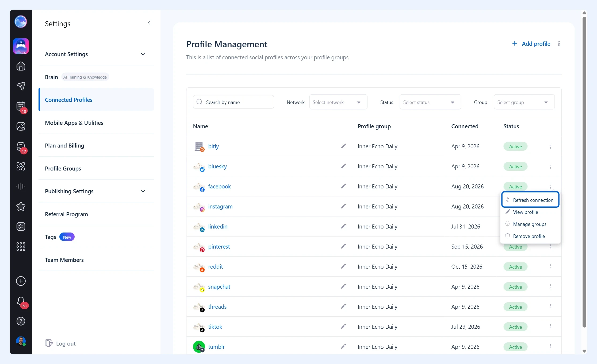Open the facebook profile link
This screenshot has width=597, height=364.
click(x=219, y=186)
